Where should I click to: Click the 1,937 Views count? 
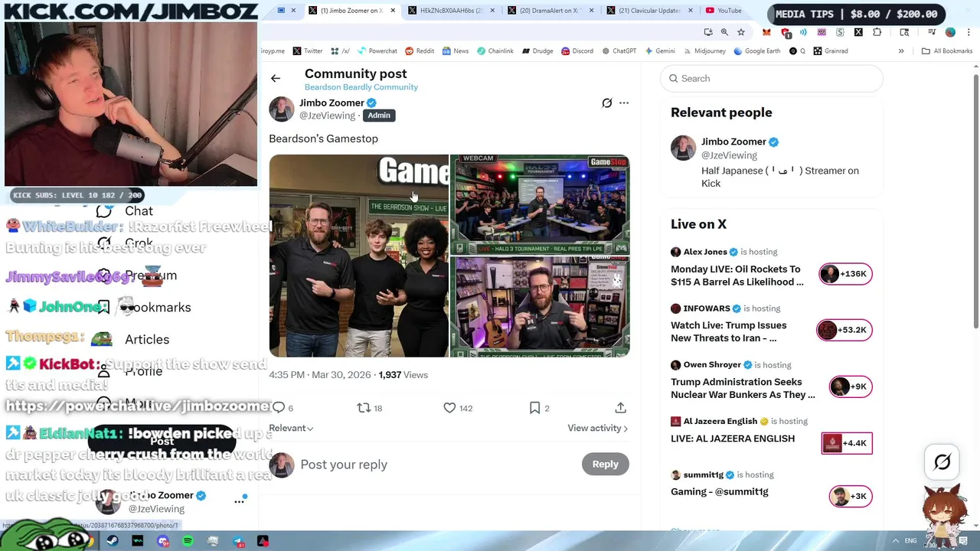point(403,375)
